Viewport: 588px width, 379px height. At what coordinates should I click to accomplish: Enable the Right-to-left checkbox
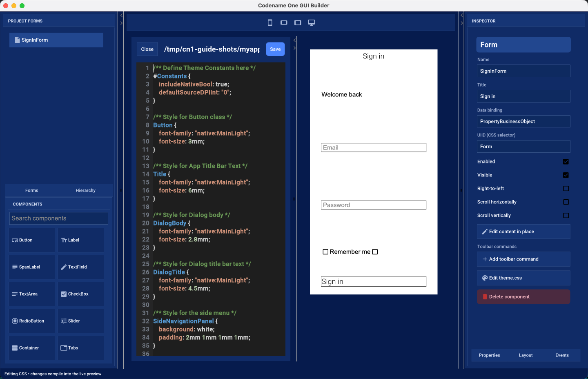click(566, 189)
